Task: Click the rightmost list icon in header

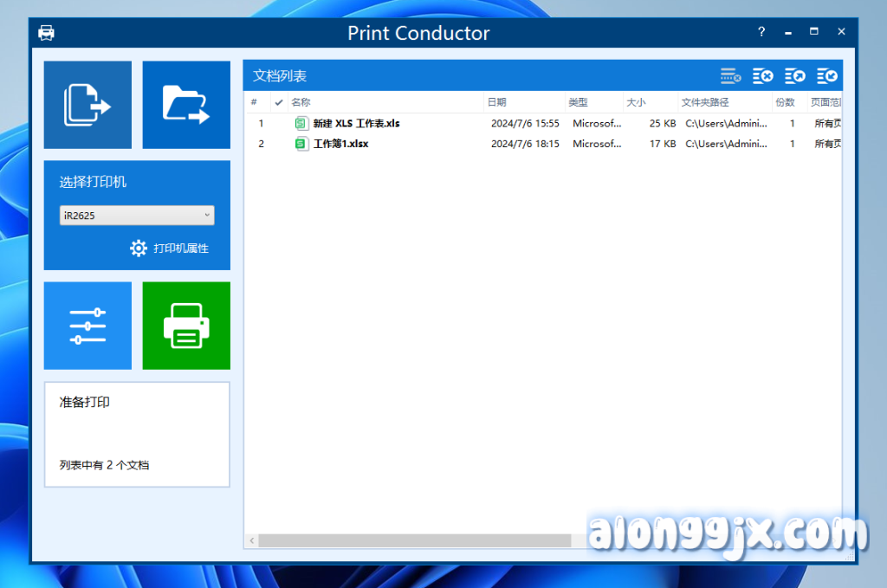Action: (826, 76)
